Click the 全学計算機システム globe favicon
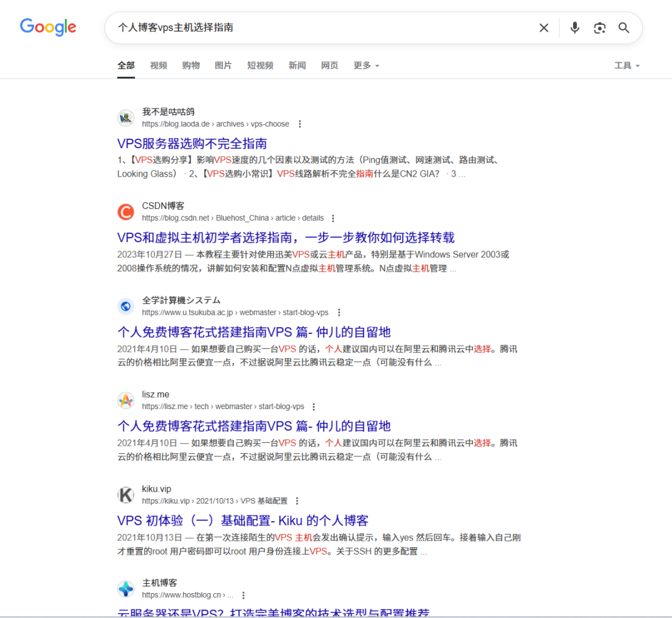The width and height of the screenshot is (672, 618). point(126,307)
